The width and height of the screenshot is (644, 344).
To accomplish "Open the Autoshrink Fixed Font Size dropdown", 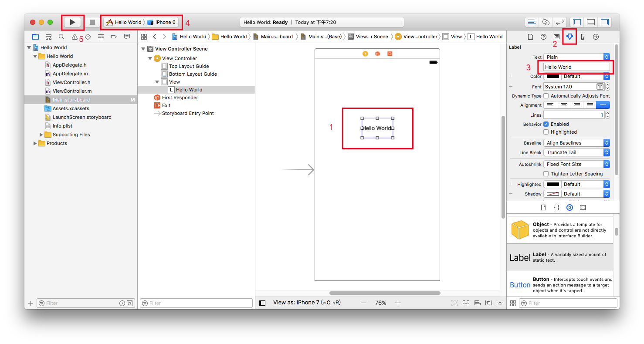I will [x=577, y=164].
